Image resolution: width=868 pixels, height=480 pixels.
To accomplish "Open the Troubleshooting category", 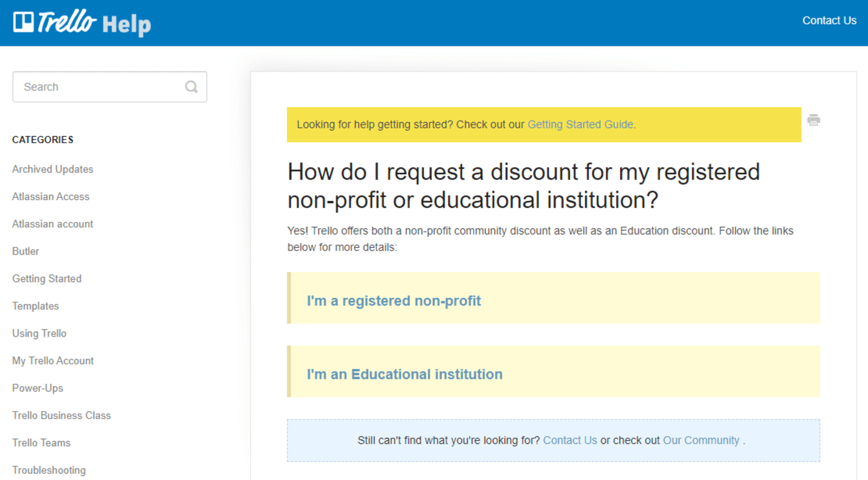I will click(49, 470).
